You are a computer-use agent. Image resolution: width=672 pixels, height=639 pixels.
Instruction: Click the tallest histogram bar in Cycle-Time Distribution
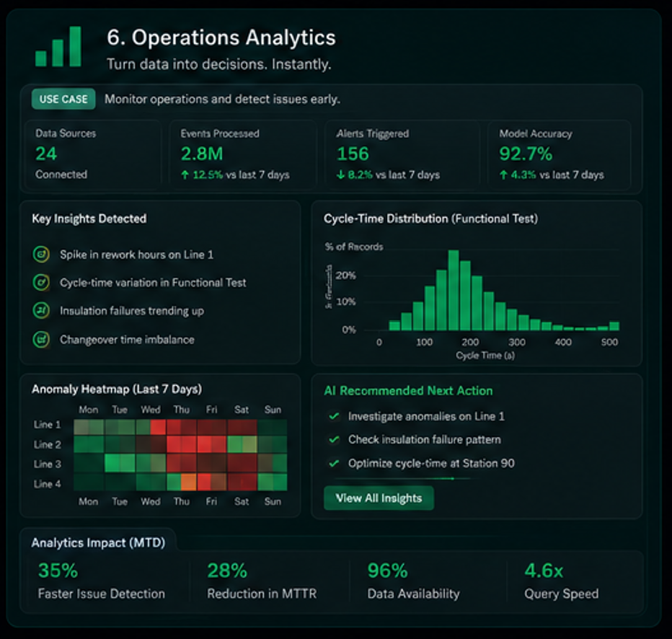tap(454, 290)
